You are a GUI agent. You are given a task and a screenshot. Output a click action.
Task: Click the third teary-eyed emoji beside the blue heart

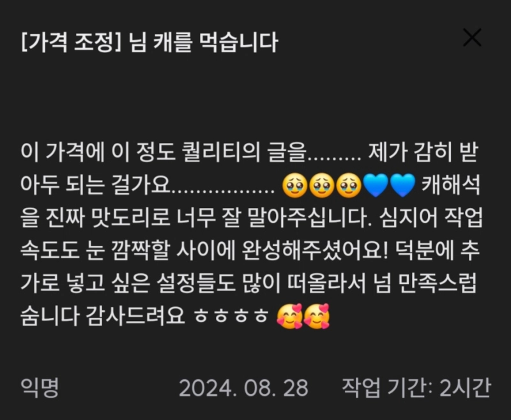349,186
